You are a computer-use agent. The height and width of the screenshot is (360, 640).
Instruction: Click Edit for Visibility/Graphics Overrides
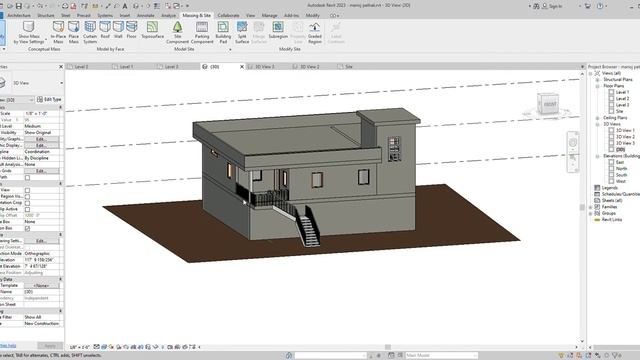41,139
